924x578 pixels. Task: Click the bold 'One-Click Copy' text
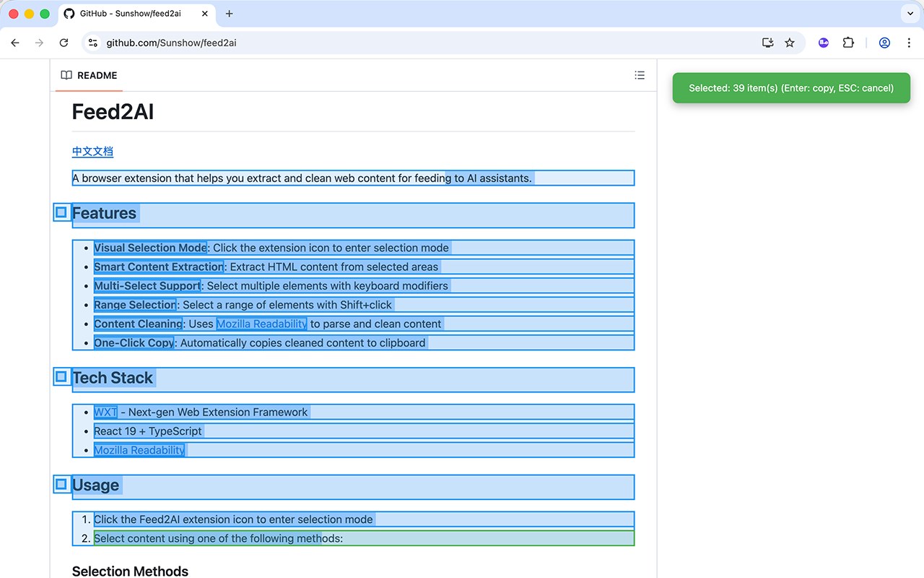pos(134,342)
